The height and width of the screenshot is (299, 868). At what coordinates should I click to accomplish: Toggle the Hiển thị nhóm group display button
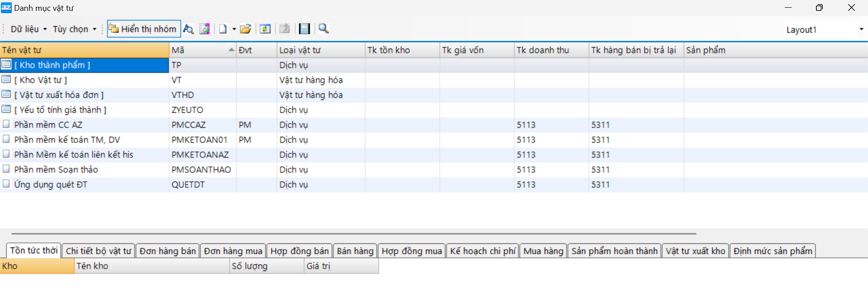(x=143, y=29)
